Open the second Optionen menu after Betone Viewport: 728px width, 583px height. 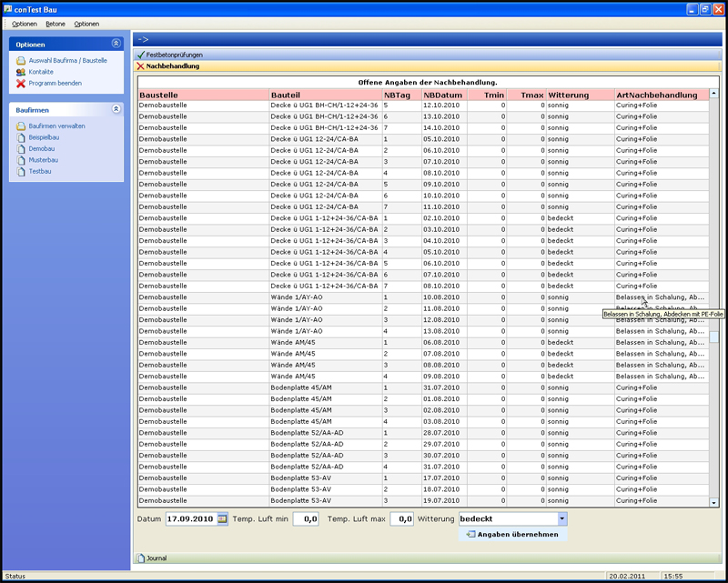click(86, 24)
